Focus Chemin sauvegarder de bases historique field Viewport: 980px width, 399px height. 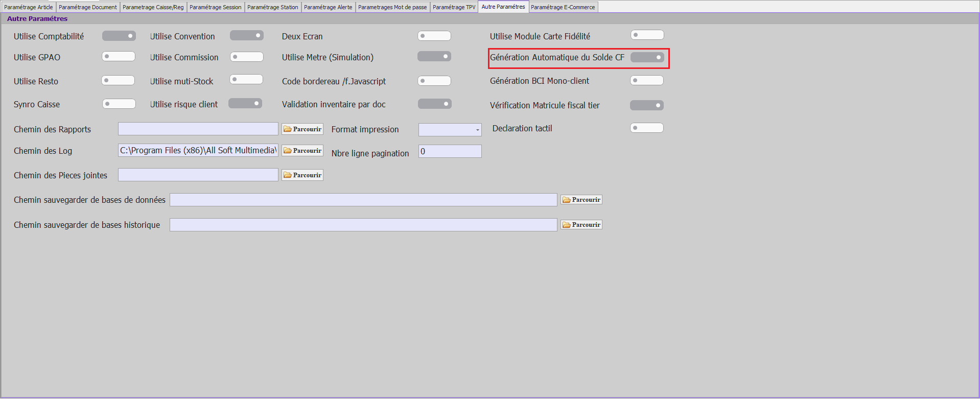(363, 225)
